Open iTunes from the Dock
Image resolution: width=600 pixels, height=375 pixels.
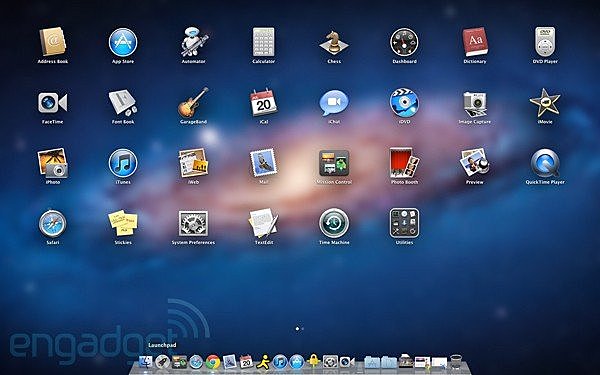coord(280,362)
